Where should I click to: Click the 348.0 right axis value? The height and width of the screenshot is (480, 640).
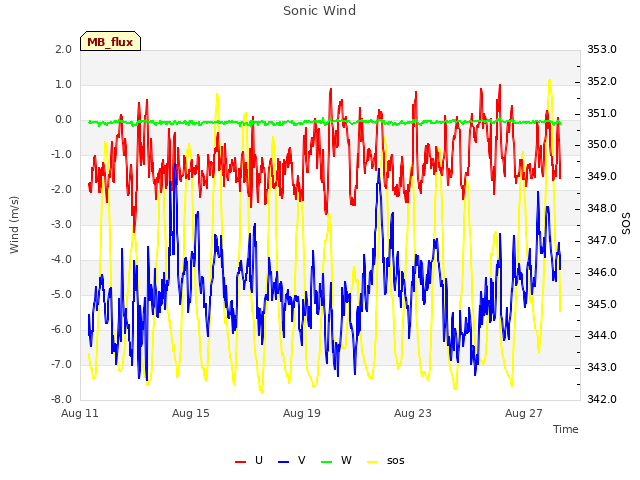click(x=602, y=209)
